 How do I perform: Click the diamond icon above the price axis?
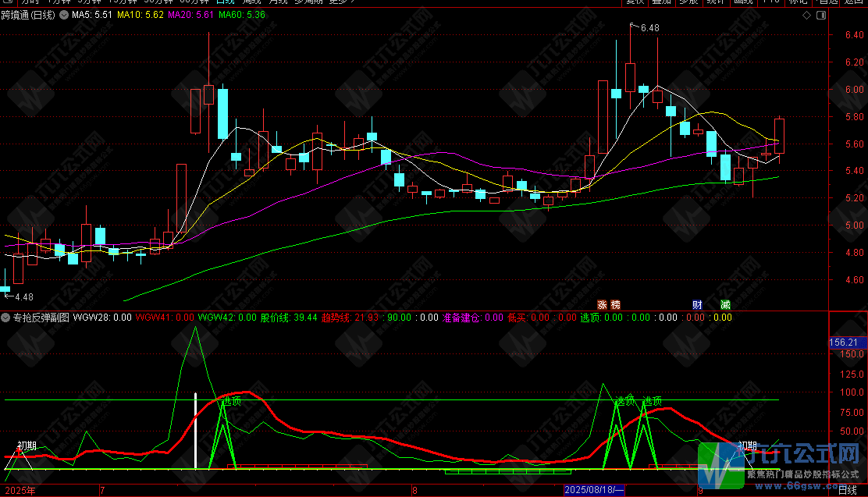[x=806, y=16]
